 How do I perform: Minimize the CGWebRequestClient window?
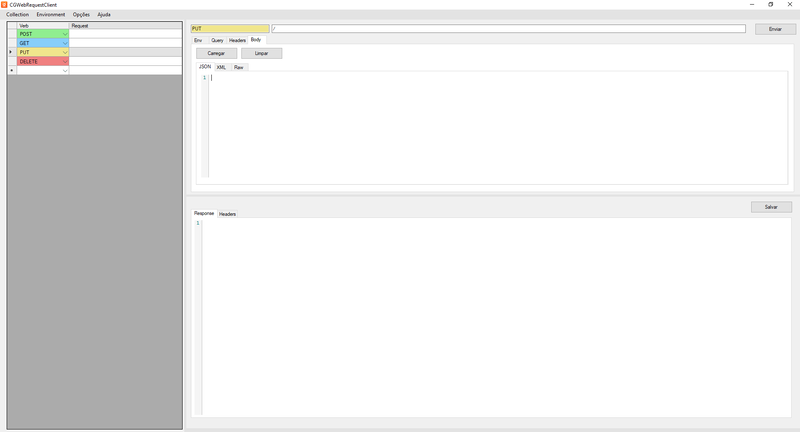click(752, 5)
